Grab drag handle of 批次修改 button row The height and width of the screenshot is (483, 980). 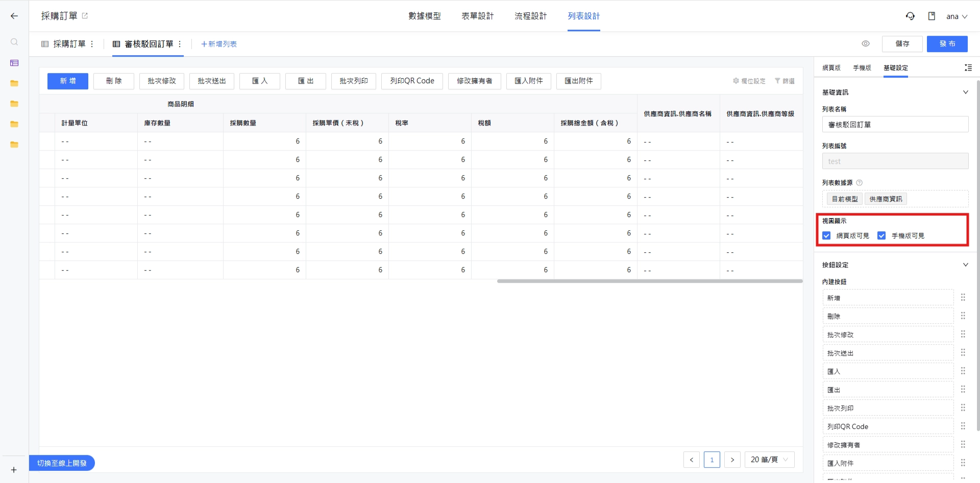[963, 334]
